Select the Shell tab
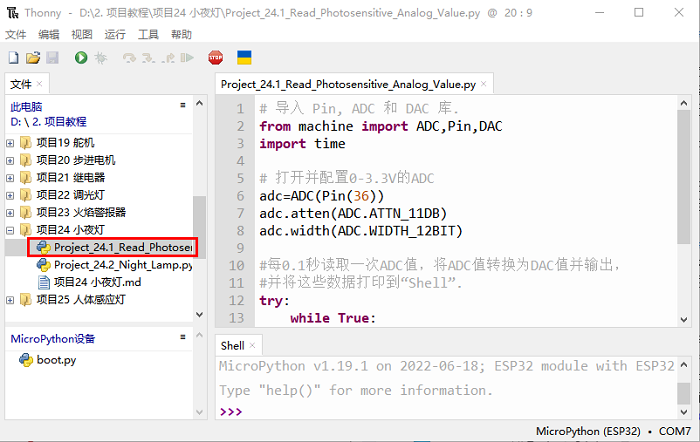This screenshot has height=442, width=700. pos(232,345)
